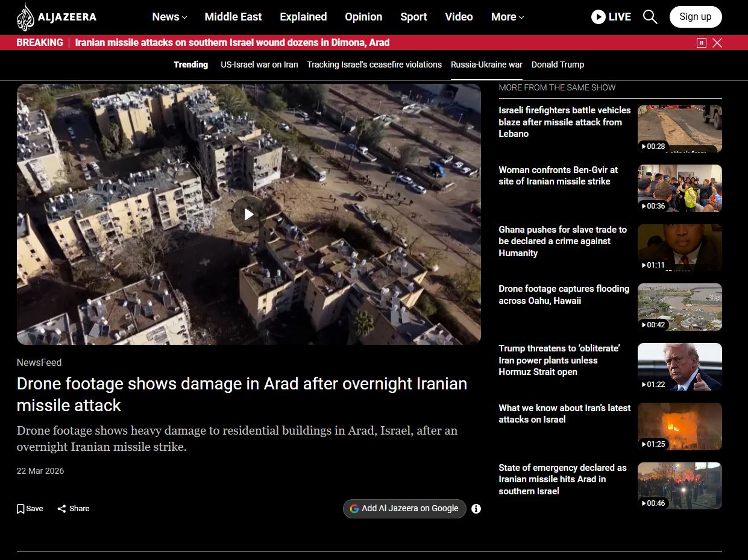The height and width of the screenshot is (560, 748).
Task: Open Israeli firefighters battle vehicles blaze story
Action: [x=564, y=122]
